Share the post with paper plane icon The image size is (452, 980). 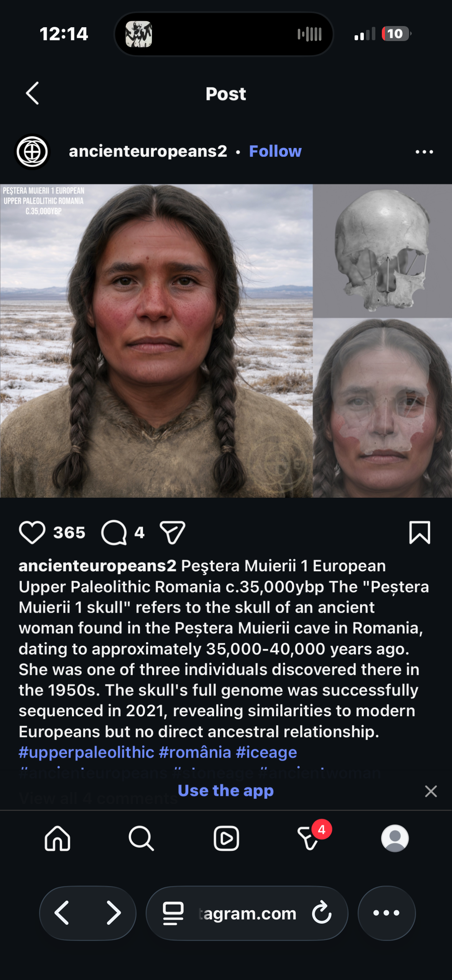pyautogui.click(x=173, y=533)
